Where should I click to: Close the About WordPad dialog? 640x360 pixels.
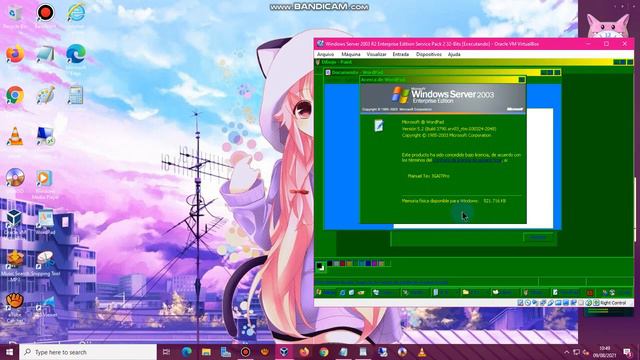(x=522, y=80)
